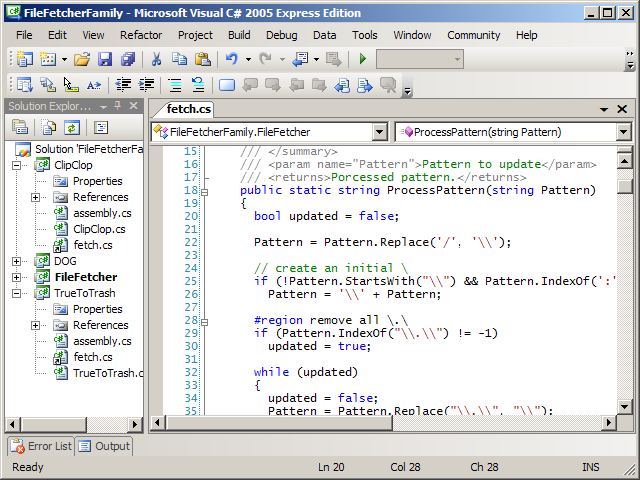The image size is (640, 480).
Task: Click the New Project toolbar icon
Action: pyautogui.click(x=25, y=59)
